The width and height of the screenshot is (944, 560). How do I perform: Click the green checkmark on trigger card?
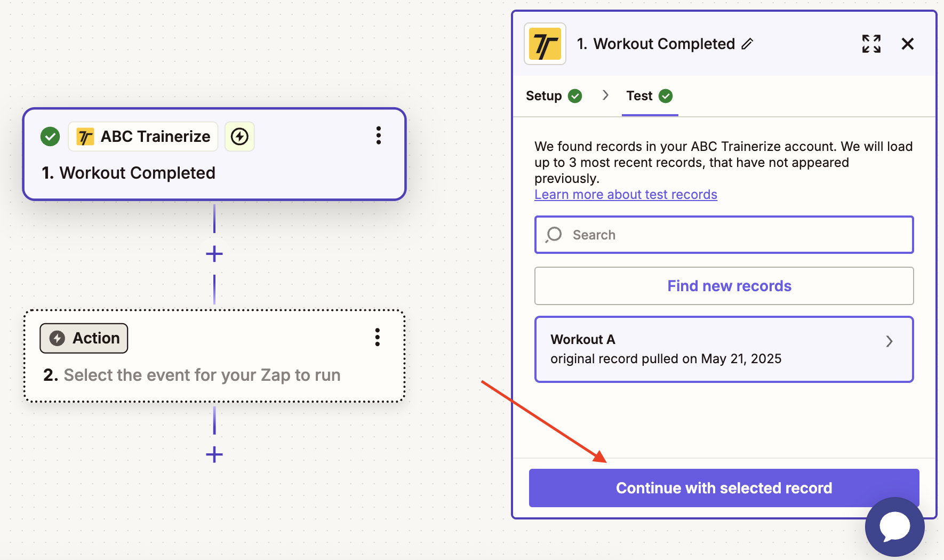point(50,137)
